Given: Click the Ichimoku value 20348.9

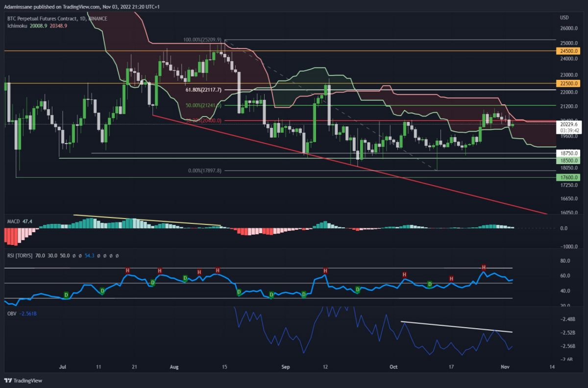Looking at the screenshot, I should coord(57,25).
